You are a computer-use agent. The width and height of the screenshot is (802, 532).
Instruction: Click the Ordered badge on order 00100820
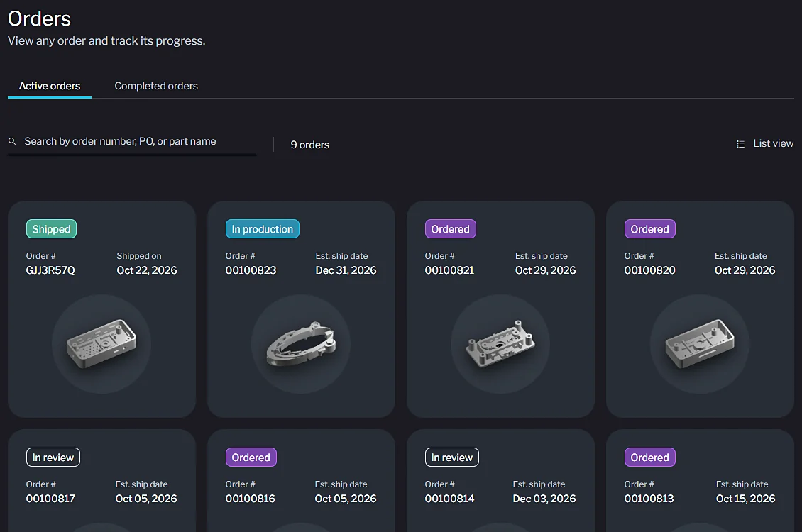(649, 229)
